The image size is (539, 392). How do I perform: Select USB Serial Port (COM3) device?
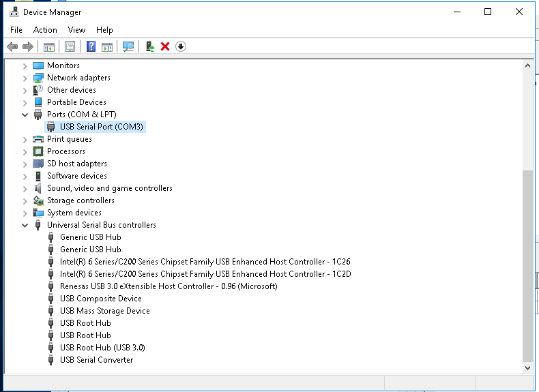click(102, 127)
